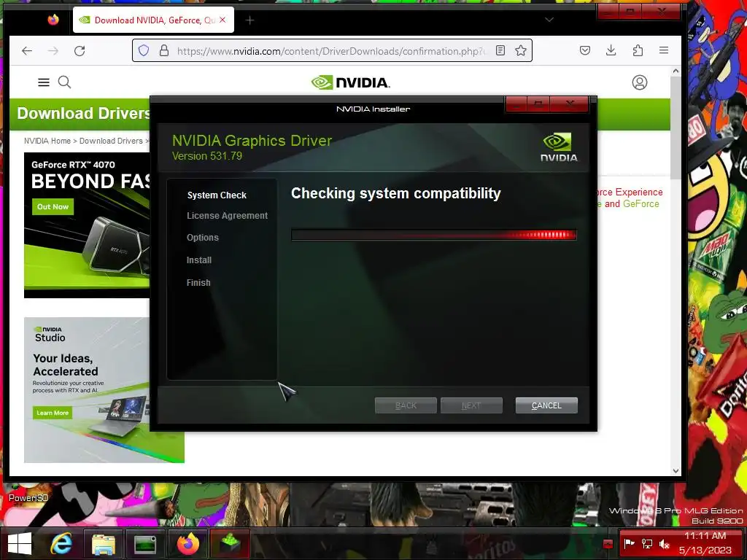Click Cancel in the NVIDIA Installer
The width and height of the screenshot is (747, 560).
(546, 405)
